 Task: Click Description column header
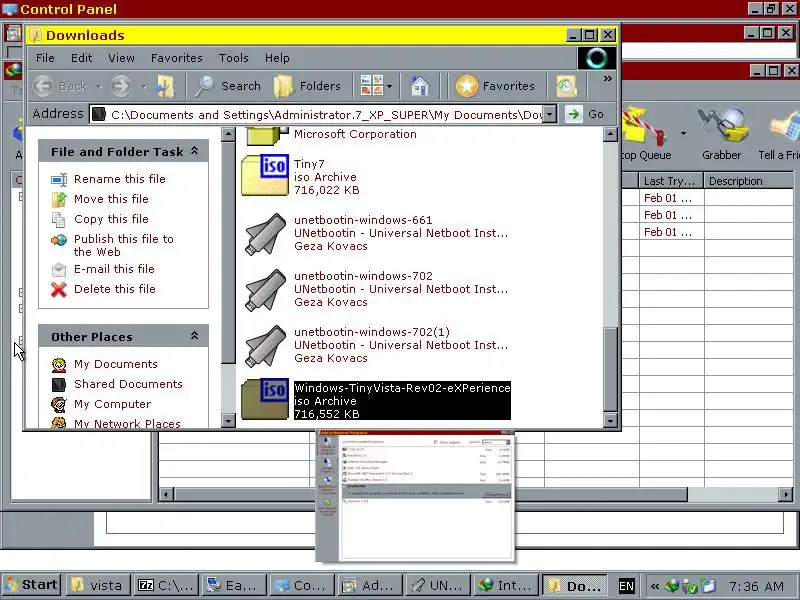click(x=748, y=181)
